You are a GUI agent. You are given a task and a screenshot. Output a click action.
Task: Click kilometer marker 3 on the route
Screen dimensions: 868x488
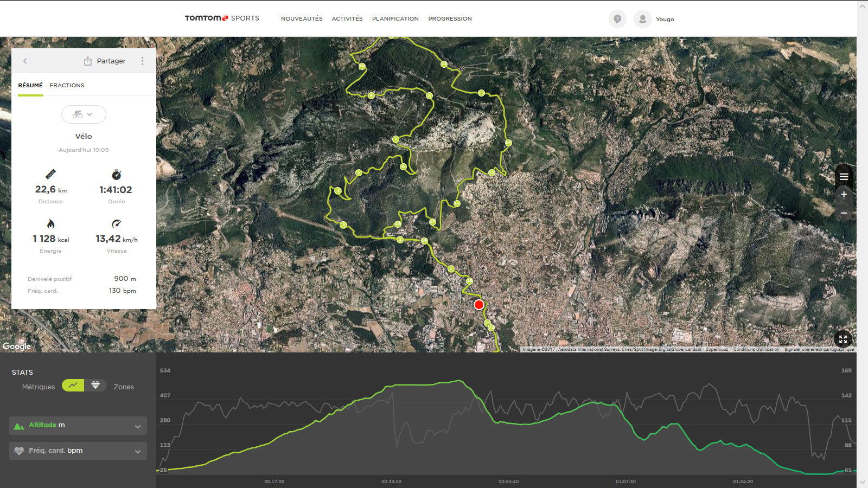[x=343, y=224]
